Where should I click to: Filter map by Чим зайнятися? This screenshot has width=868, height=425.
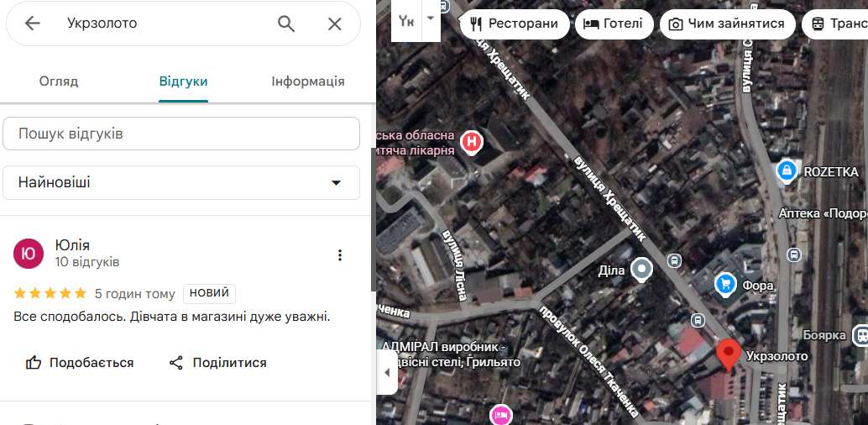coord(728,24)
